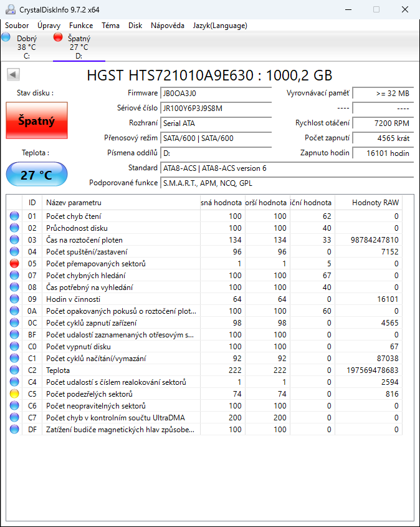
Task: Click status orb for 0C Počet cyklů zapnutí
Action: tap(14, 322)
